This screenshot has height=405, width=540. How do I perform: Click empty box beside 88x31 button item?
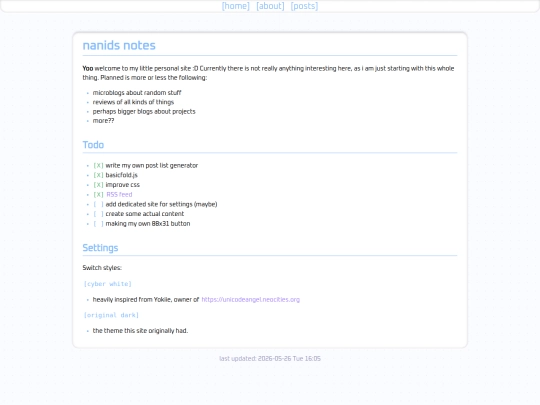tap(98, 224)
